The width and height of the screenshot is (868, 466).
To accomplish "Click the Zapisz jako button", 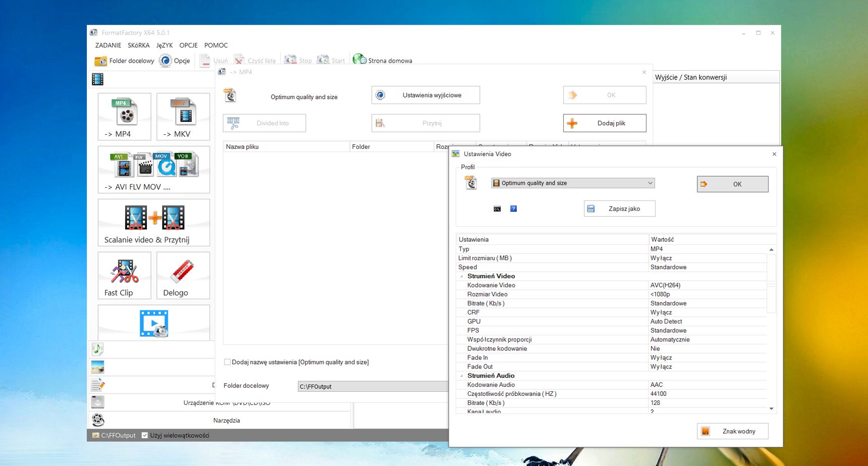I will [619, 209].
